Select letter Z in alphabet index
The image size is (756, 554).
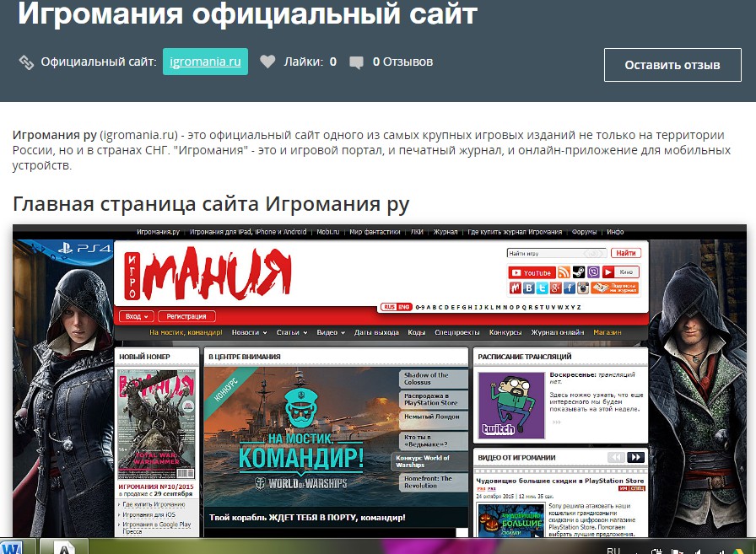(x=579, y=307)
